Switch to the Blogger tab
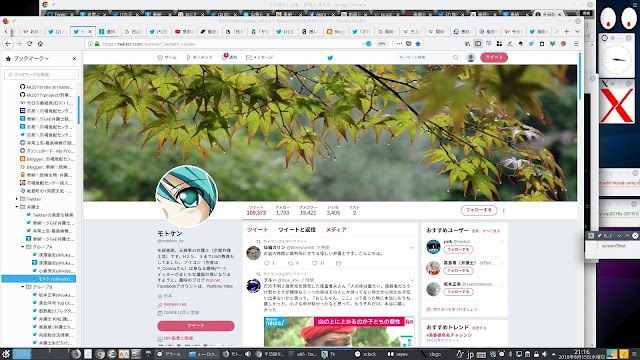 pos(336,31)
